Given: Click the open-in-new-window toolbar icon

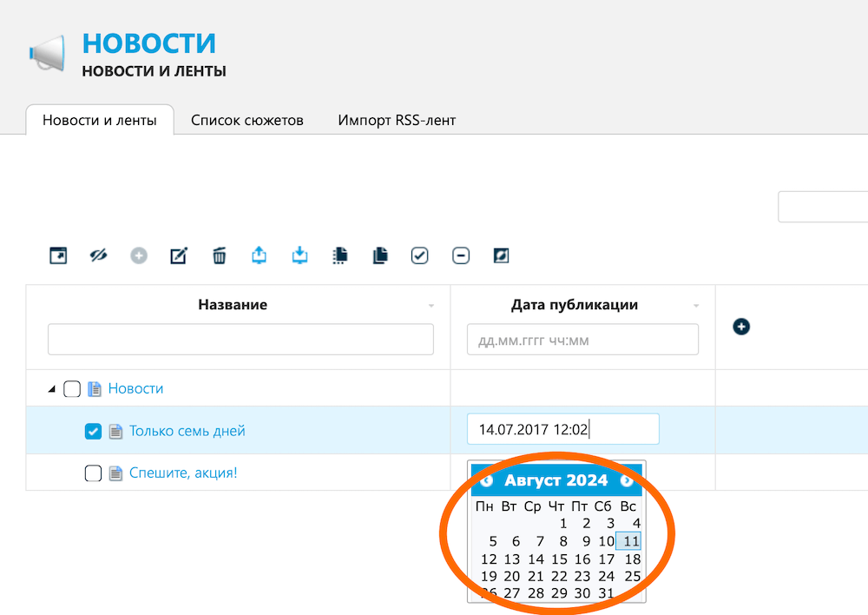Looking at the screenshot, I should click(58, 255).
